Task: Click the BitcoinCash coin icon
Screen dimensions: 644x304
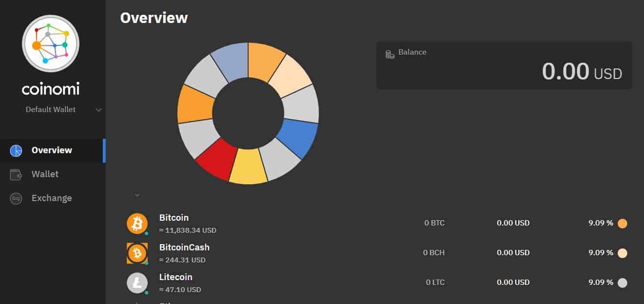Action: point(137,253)
